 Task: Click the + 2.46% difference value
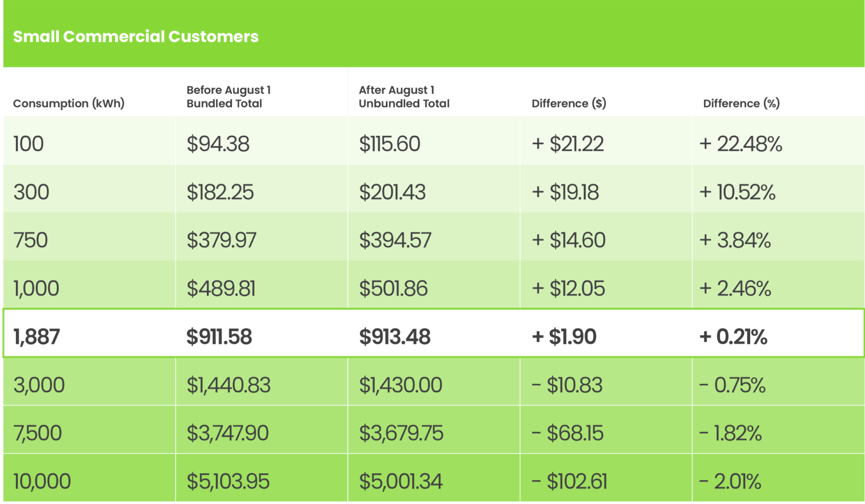click(735, 289)
